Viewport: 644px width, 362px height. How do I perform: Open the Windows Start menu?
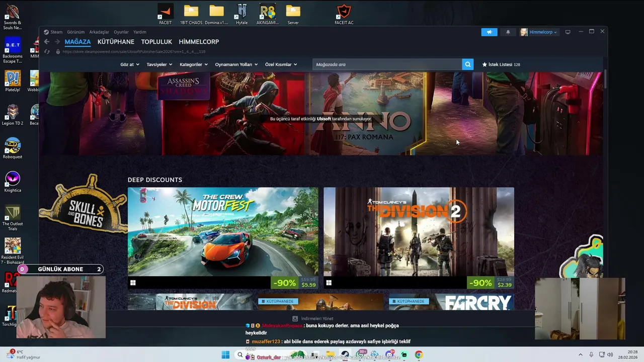(225, 355)
